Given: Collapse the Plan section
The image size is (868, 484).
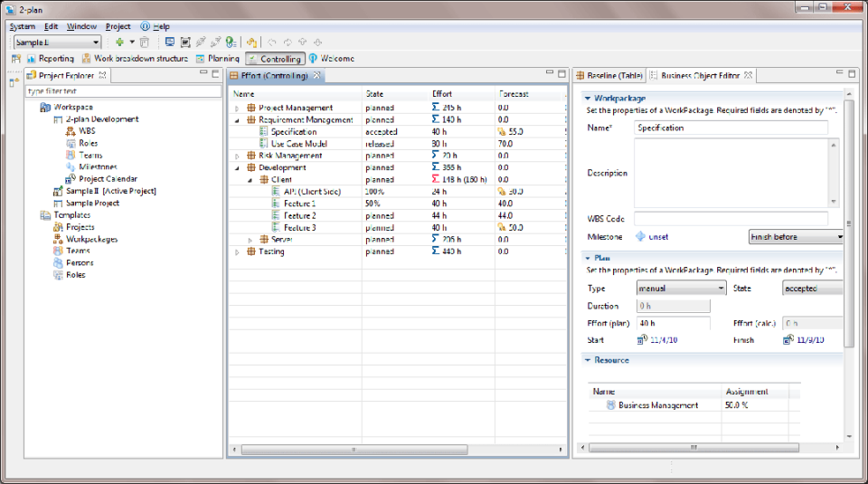Looking at the screenshot, I should pyautogui.click(x=588, y=258).
